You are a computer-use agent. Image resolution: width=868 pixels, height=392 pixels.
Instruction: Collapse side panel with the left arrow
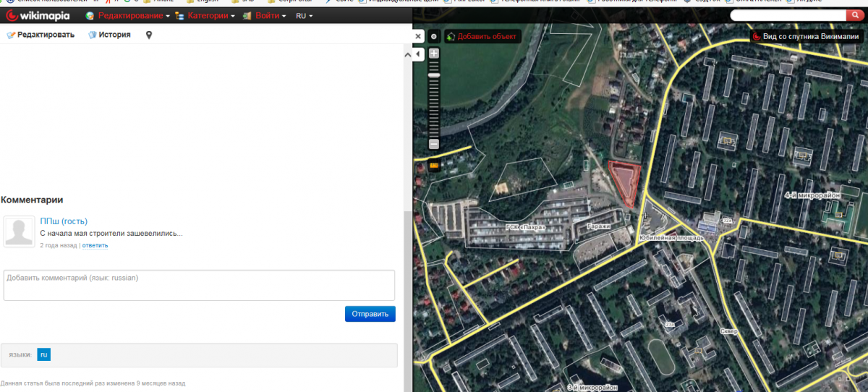pos(417,54)
